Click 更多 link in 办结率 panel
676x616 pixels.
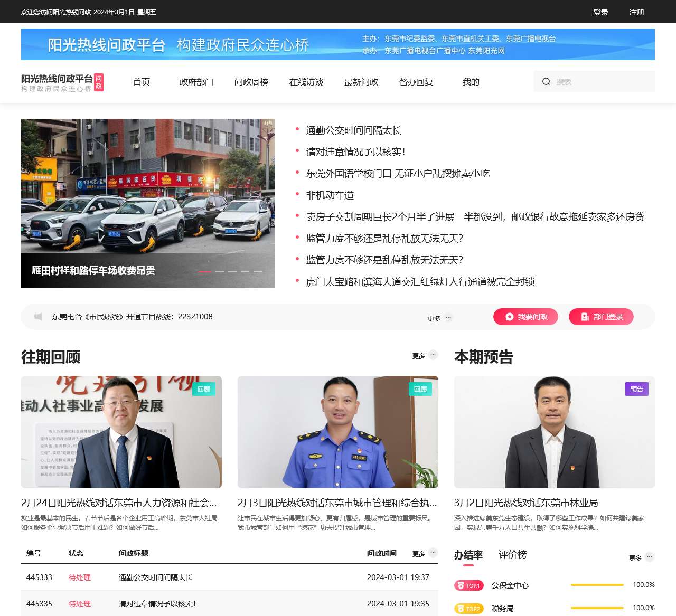[x=635, y=558]
